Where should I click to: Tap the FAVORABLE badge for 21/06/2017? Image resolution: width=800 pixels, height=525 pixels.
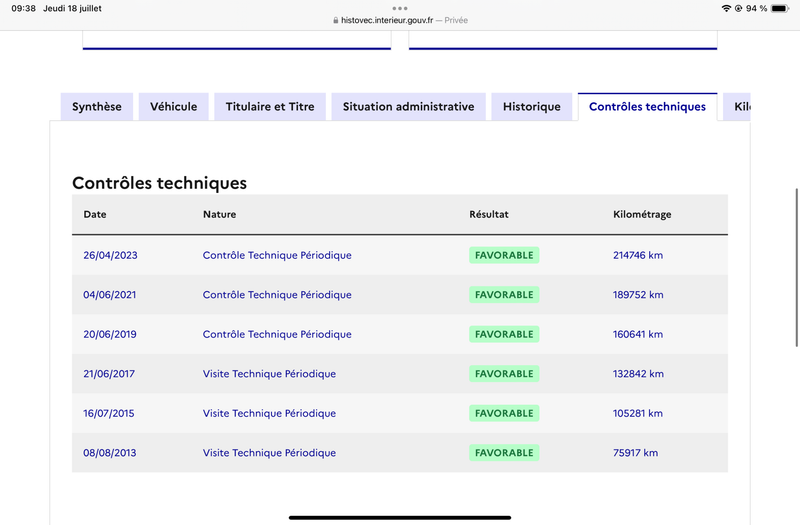tap(504, 373)
